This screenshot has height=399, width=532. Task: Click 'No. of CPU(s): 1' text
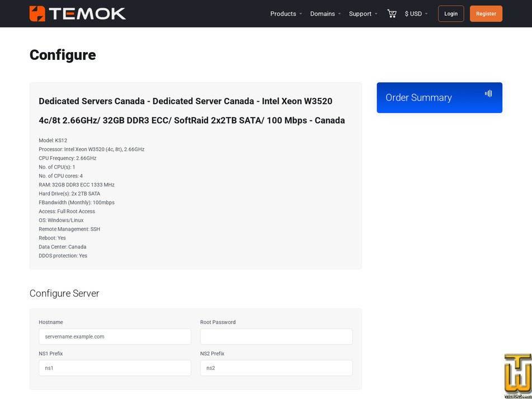tap(57, 167)
